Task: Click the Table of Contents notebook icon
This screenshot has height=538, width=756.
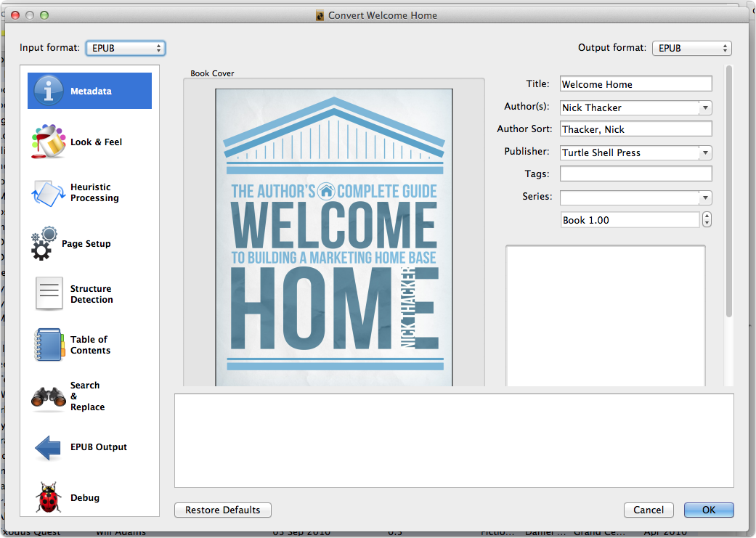Action: point(49,345)
